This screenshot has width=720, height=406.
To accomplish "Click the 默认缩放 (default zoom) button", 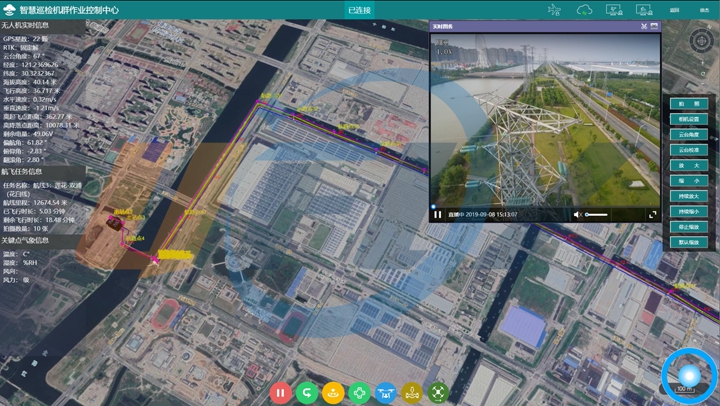I will 689,242.
